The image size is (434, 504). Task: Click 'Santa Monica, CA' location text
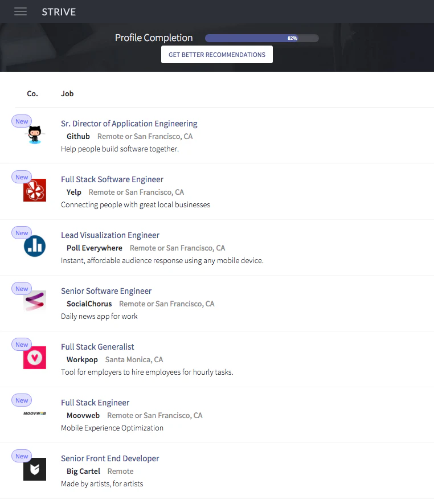coord(134,360)
